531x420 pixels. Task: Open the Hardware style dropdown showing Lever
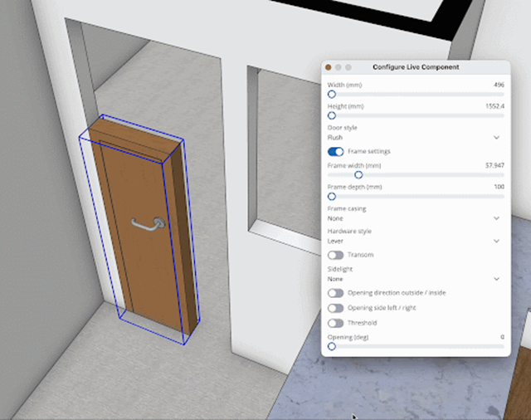(x=413, y=241)
